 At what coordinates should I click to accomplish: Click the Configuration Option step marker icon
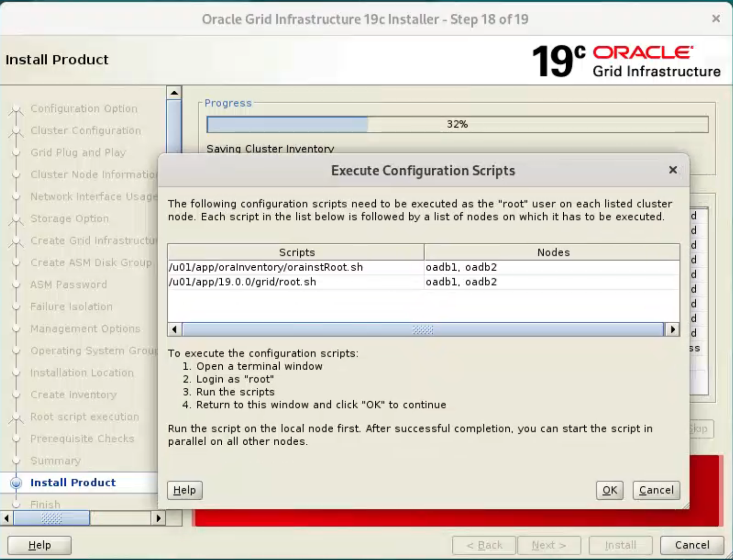[x=16, y=109]
